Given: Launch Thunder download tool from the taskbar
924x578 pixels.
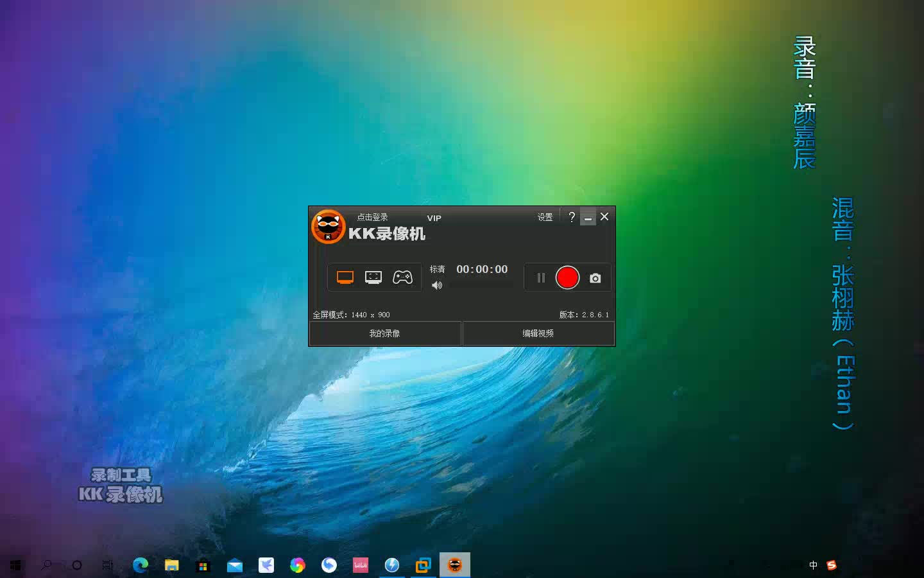Looking at the screenshot, I should [x=391, y=565].
